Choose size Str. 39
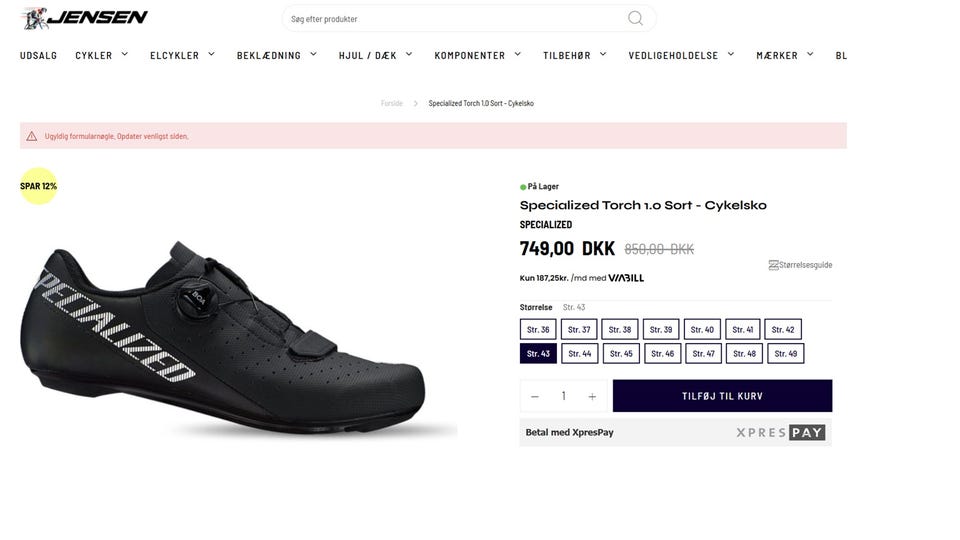The height and width of the screenshot is (540, 960). pyautogui.click(x=661, y=330)
